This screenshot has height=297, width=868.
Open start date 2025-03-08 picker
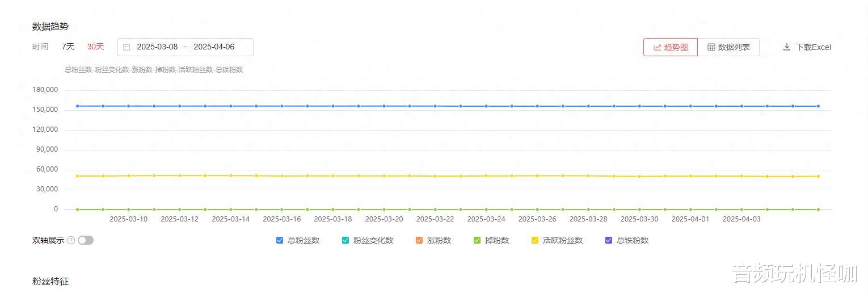(157, 47)
